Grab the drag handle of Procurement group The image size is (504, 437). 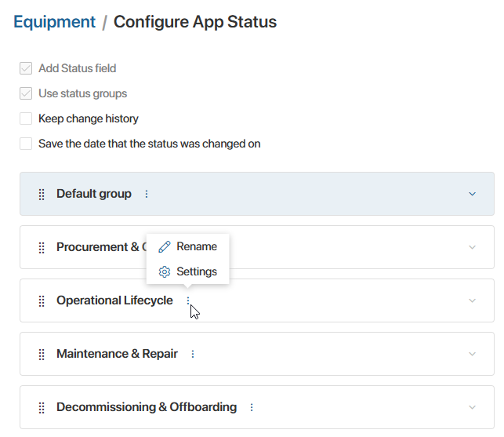[x=42, y=247]
